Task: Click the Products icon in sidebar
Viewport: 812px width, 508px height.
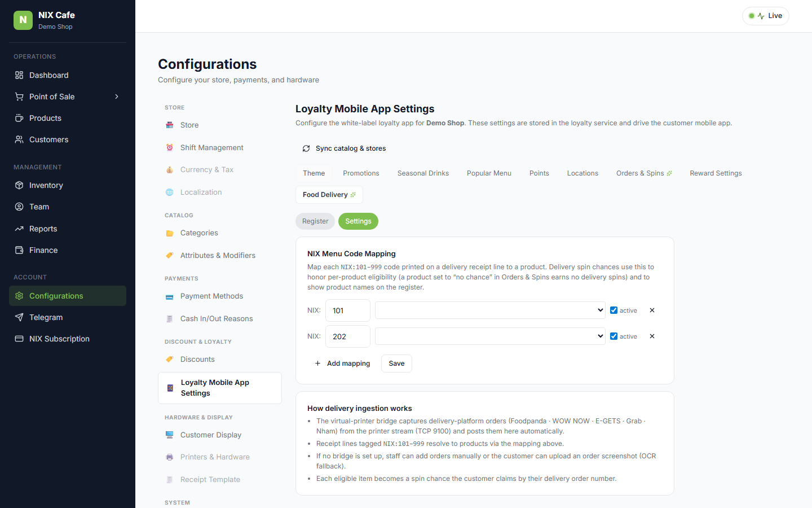Action: click(19, 118)
